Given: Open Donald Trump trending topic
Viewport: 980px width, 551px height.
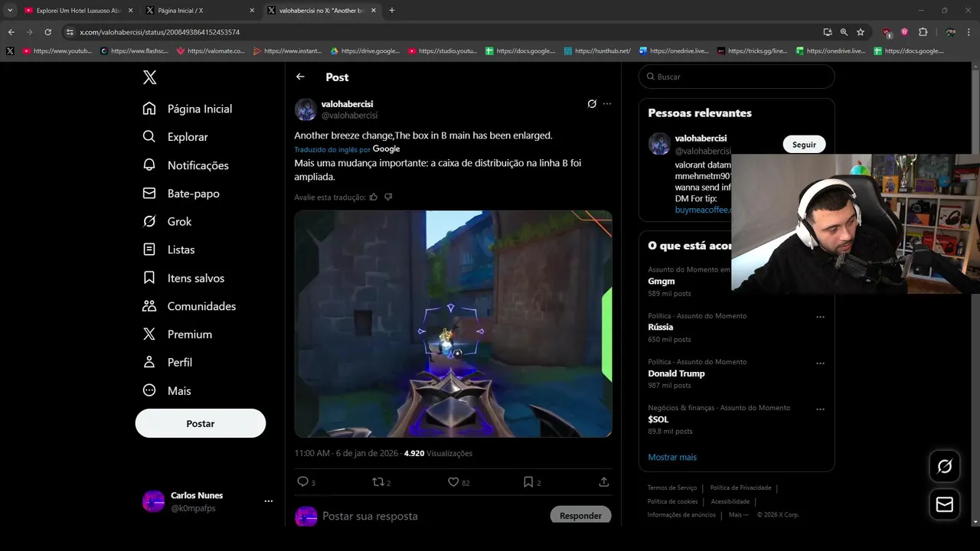Looking at the screenshot, I should click(x=676, y=373).
